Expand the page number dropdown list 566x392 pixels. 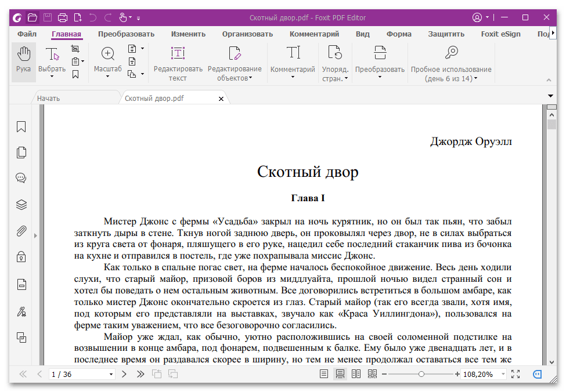(111, 375)
